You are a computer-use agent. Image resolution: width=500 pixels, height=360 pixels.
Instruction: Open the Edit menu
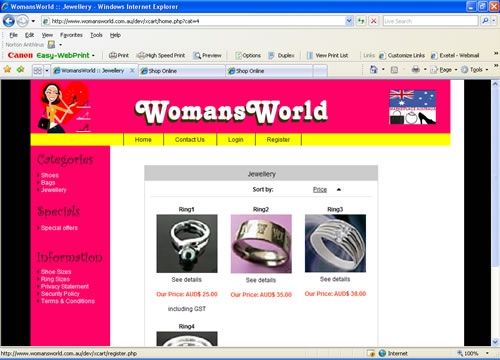tap(29, 35)
